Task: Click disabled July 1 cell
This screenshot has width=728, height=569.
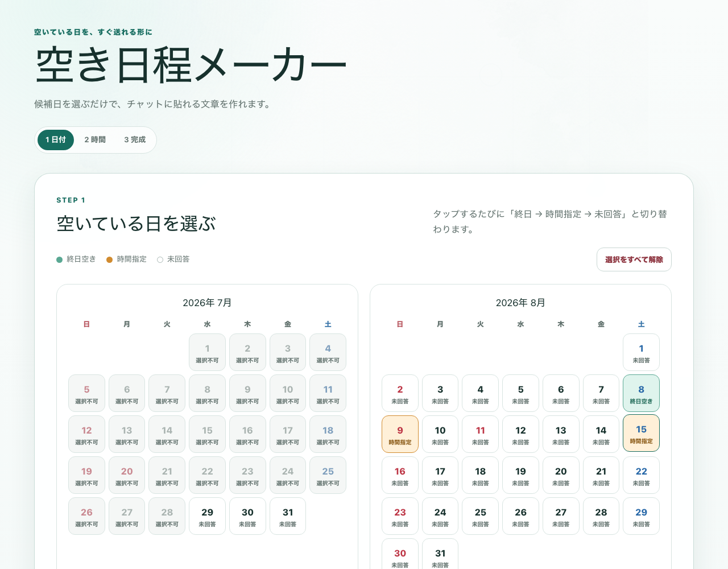Action: (x=207, y=352)
